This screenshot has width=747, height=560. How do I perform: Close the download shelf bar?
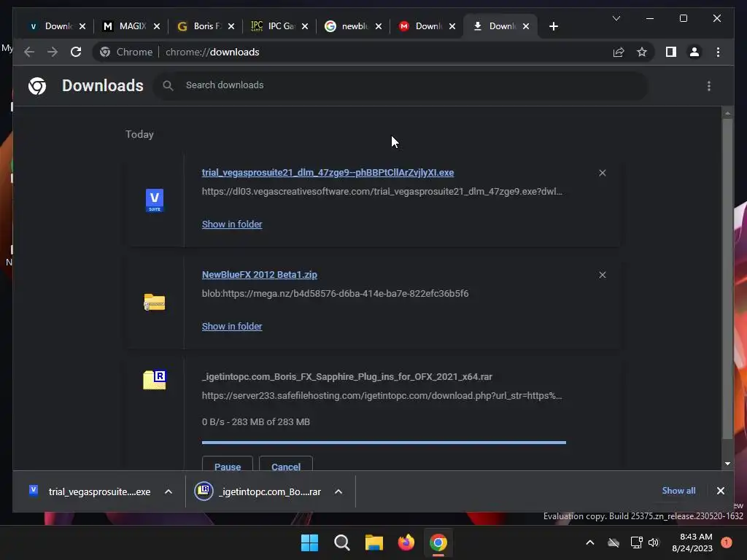(x=720, y=491)
